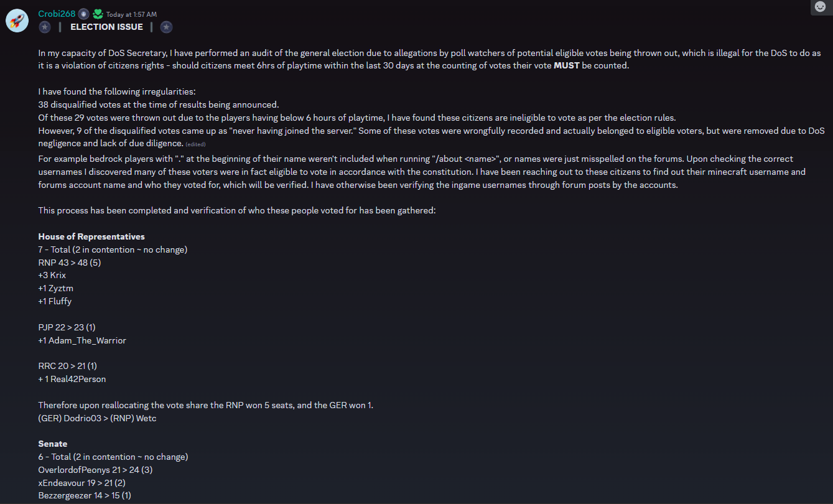This screenshot has height=504, width=833.
Task: Click the (GER) Dodrio03 > (RNP) Wetc line
Action: [97, 418]
